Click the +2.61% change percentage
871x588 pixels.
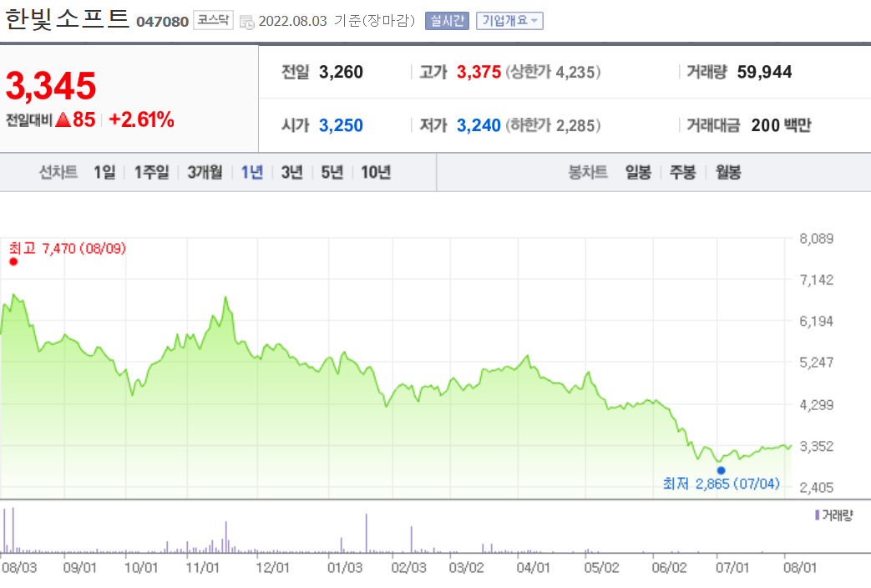pos(142,119)
